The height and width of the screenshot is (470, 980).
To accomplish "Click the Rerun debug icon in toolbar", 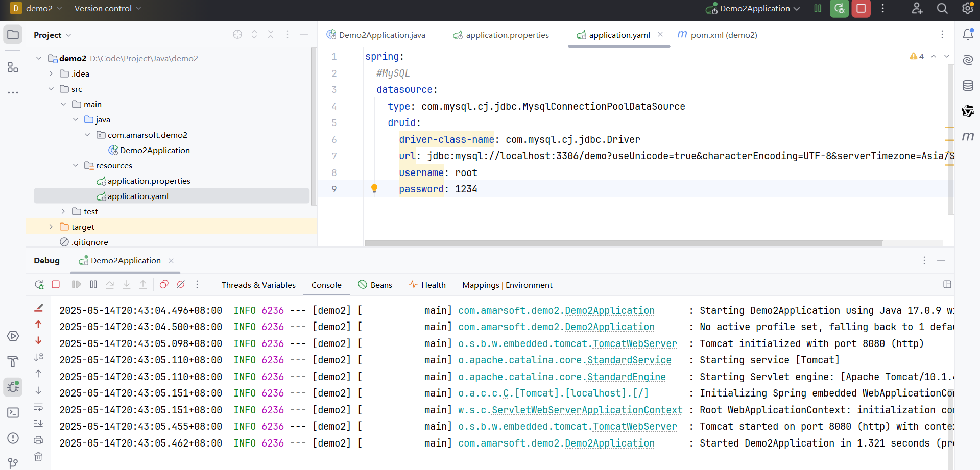I will pos(39,285).
